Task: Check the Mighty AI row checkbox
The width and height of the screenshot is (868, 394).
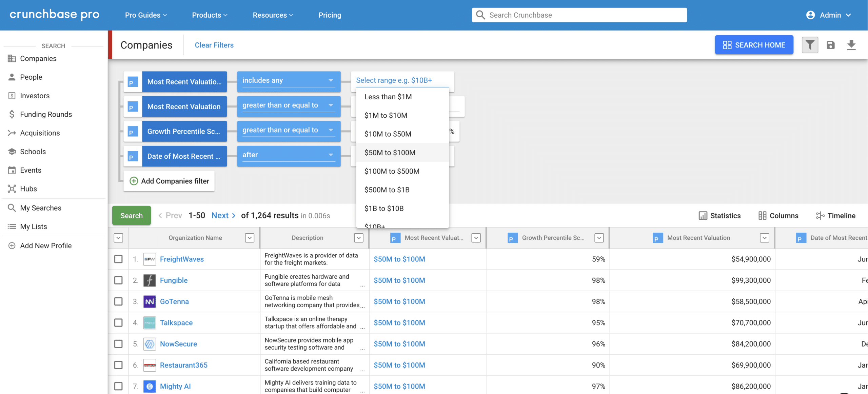Action: (118, 386)
